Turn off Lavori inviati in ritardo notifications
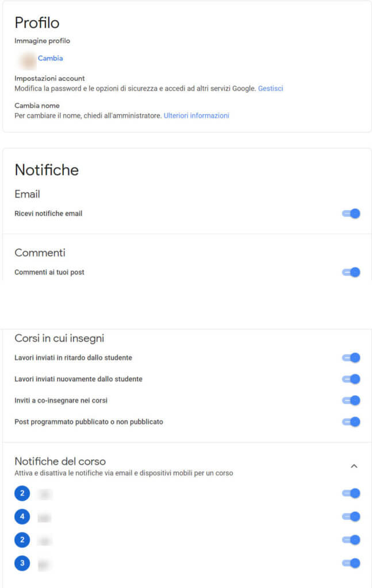 pyautogui.click(x=351, y=358)
